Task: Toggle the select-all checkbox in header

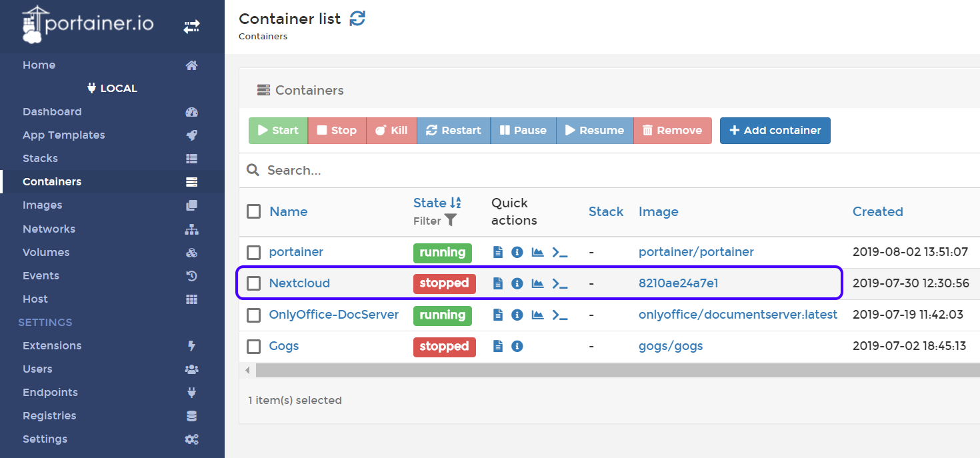Action: [x=253, y=211]
